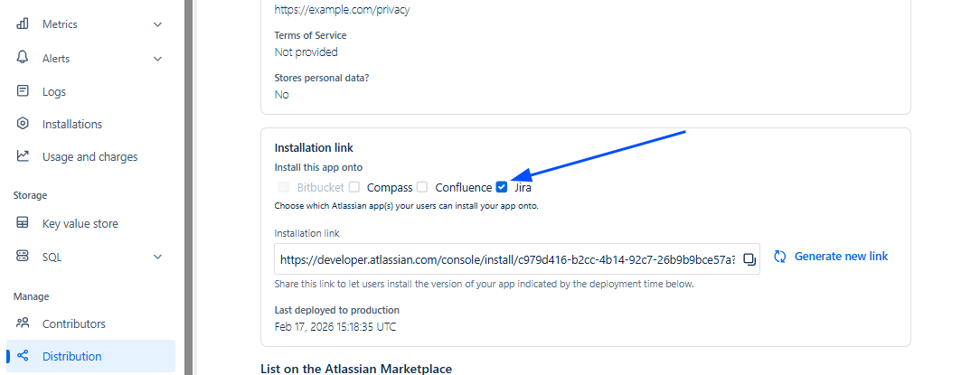This screenshot has height=375, width=980.
Task: Click the Manage sidebar section label
Action: coord(32,296)
